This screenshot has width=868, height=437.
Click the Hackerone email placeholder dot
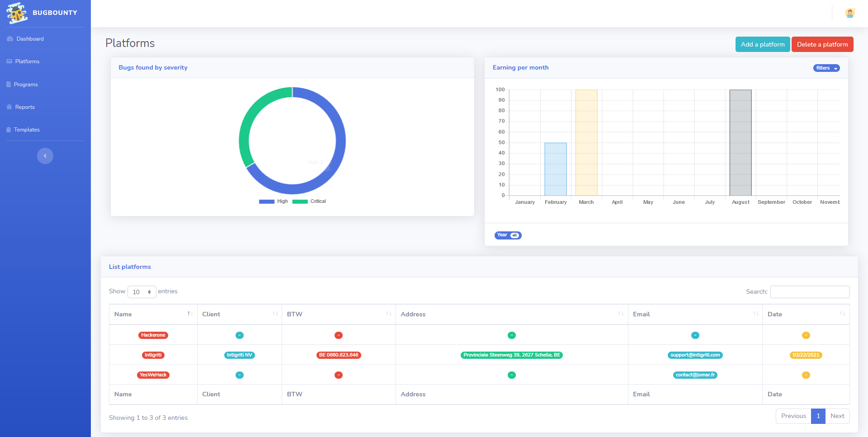pyautogui.click(x=695, y=335)
